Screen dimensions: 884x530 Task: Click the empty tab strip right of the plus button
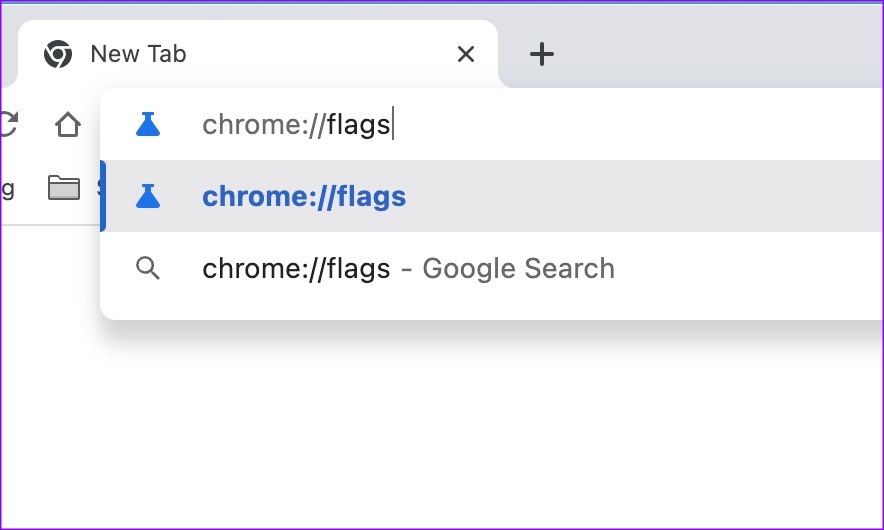click(720, 50)
